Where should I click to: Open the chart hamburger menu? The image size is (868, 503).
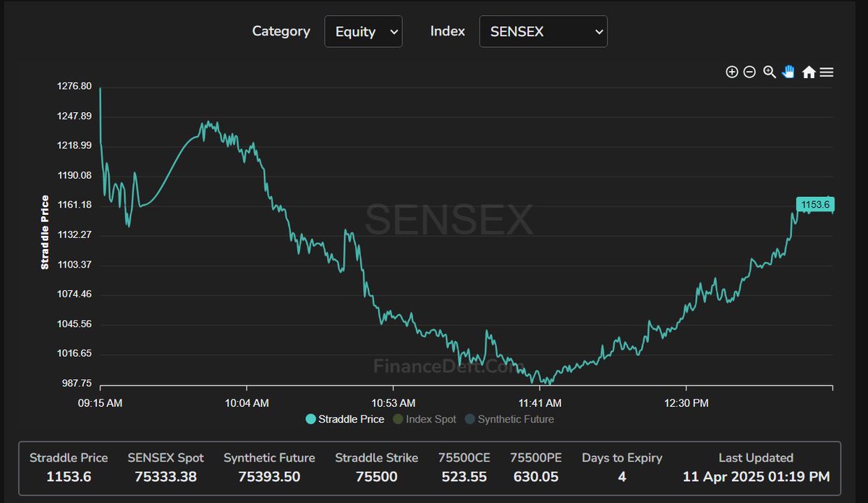pyautogui.click(x=827, y=72)
